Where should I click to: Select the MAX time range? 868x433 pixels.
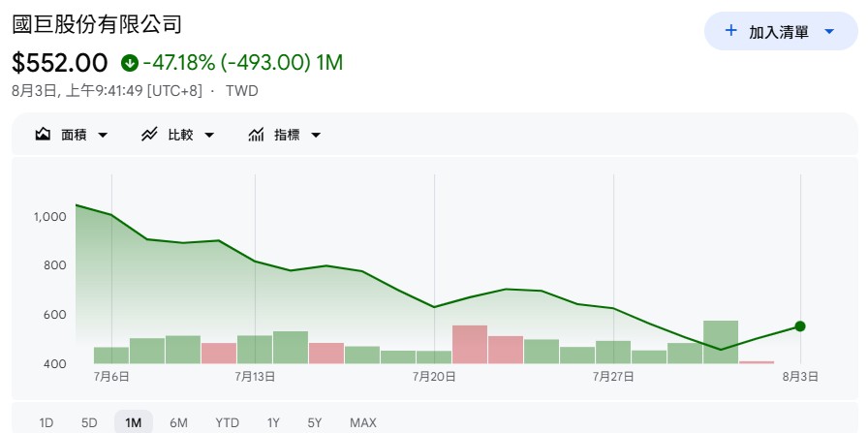(363, 423)
